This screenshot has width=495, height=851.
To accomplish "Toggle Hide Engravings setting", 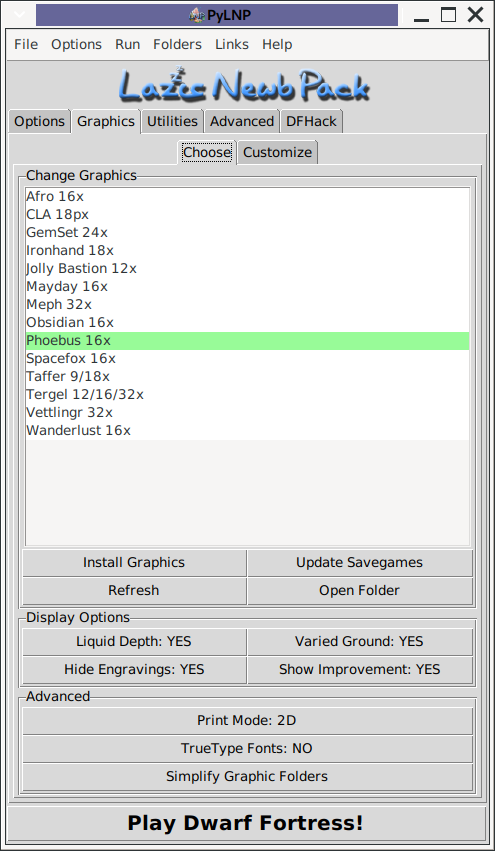I will (134, 669).
